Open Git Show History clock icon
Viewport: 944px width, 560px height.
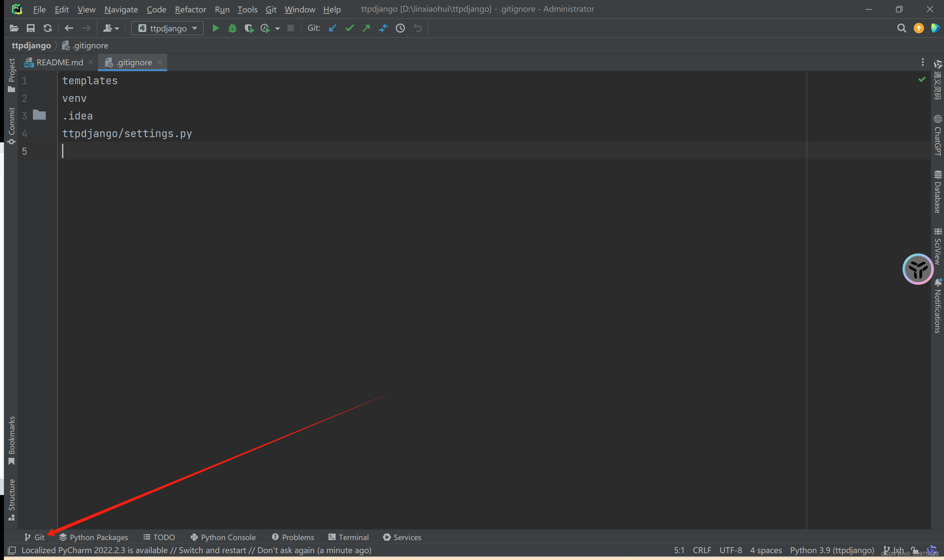400,28
